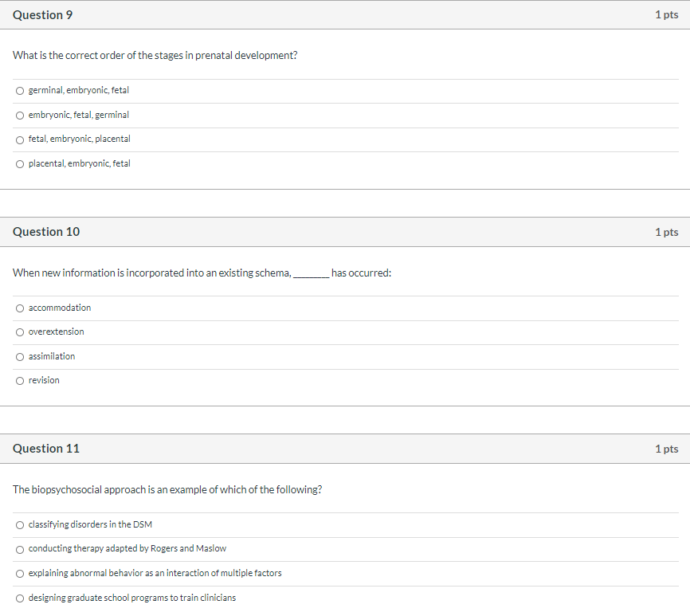Select the "revision" radio button
690x616 pixels.
pyautogui.click(x=20, y=381)
